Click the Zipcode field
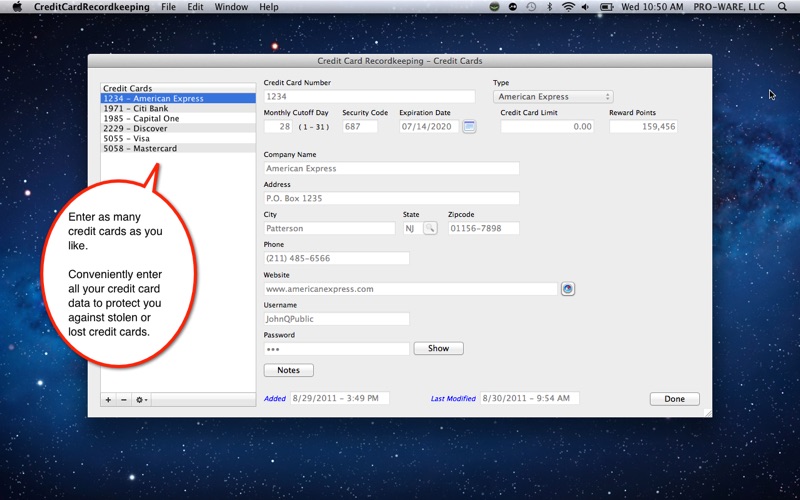The width and height of the screenshot is (800, 500). pyautogui.click(x=484, y=228)
